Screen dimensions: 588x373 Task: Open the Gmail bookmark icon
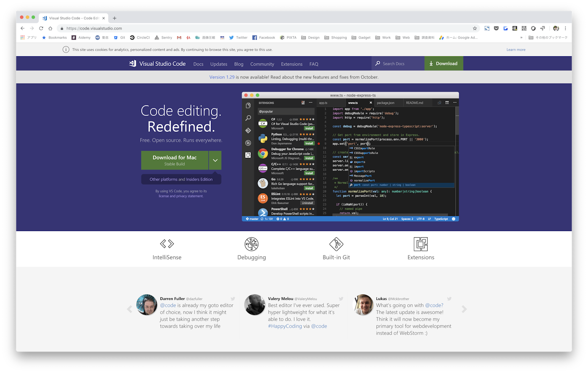tap(179, 37)
